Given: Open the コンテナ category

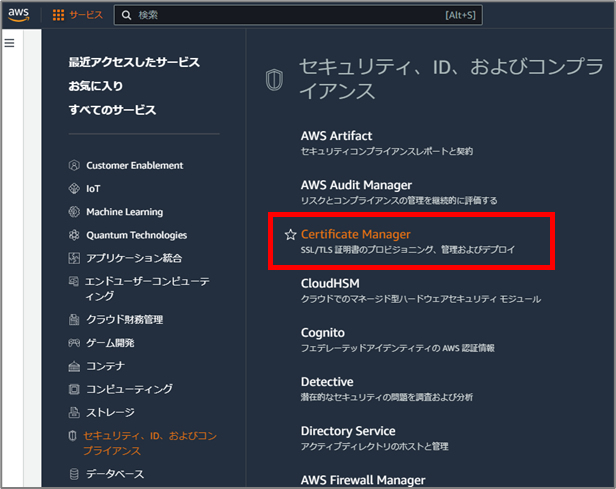Looking at the screenshot, I should coord(104,366).
